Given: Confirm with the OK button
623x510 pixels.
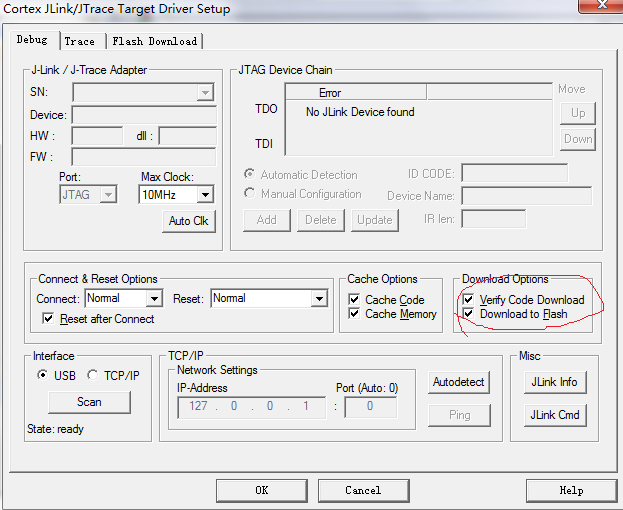Looking at the screenshot, I should click(x=262, y=491).
